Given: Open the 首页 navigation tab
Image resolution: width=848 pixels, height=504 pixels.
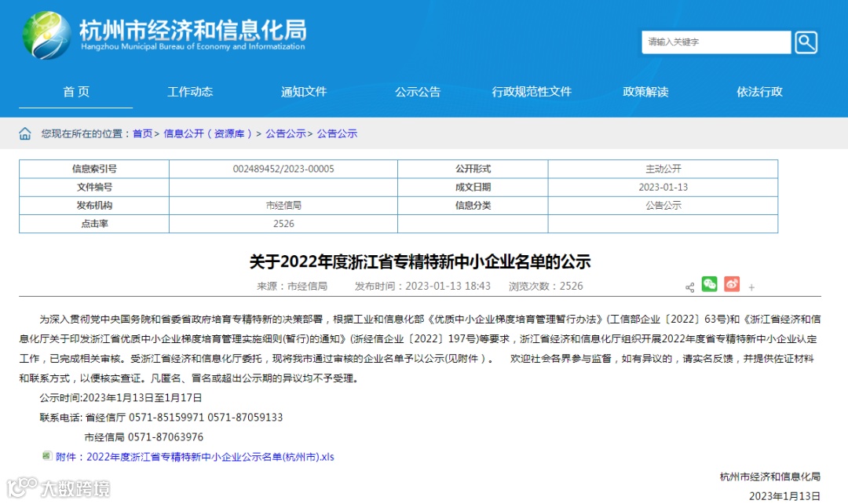Looking at the screenshot, I should coord(75,92).
